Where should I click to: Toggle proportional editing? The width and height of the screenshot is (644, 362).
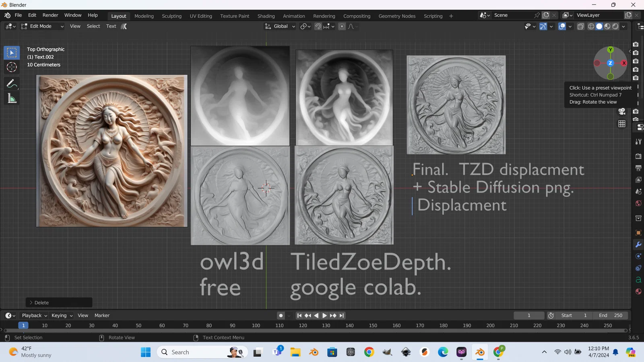point(342,27)
